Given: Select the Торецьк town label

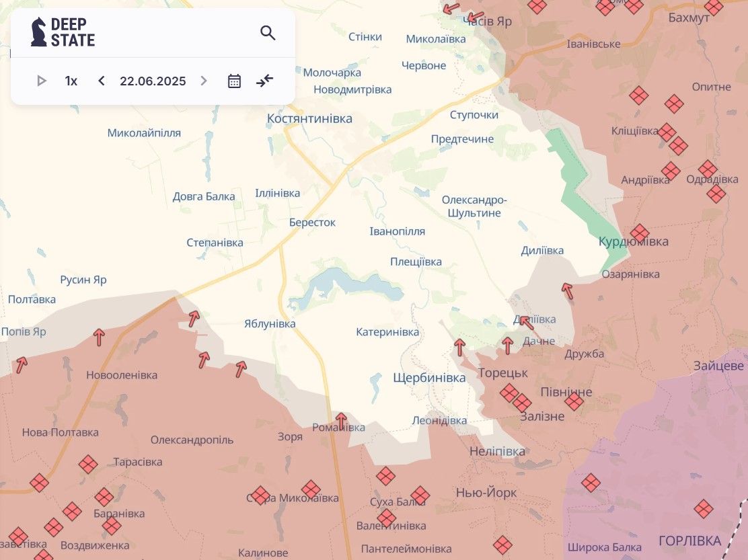Looking at the screenshot, I should (x=502, y=372).
